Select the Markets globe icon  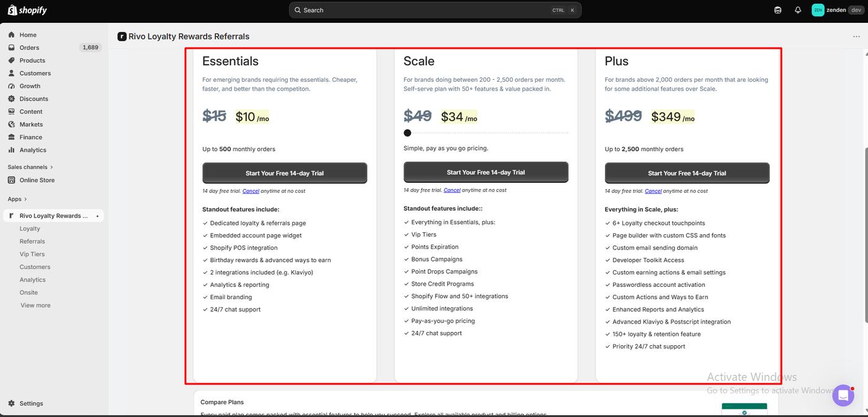[11, 125]
